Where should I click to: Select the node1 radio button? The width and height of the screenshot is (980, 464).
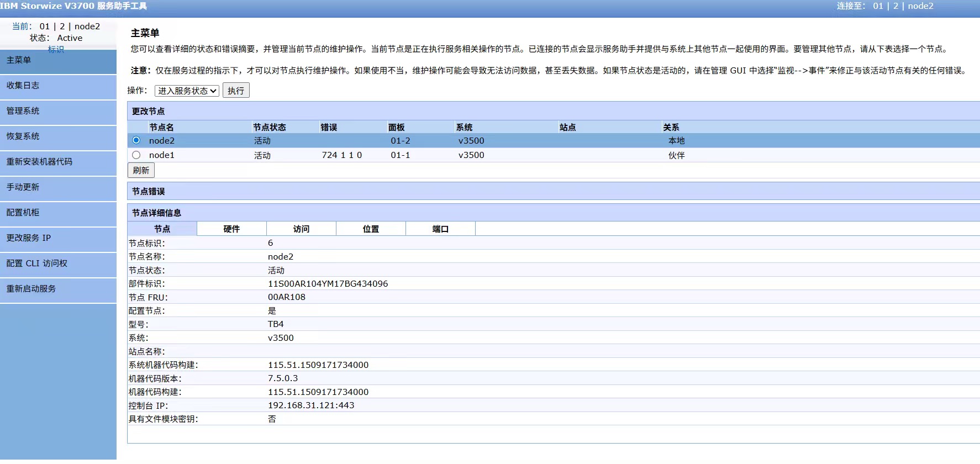[136, 155]
